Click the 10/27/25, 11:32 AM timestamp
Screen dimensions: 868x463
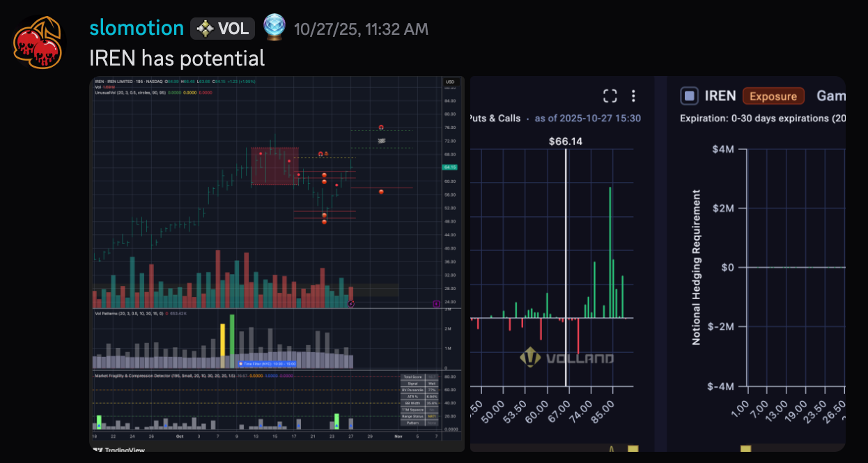(x=361, y=29)
